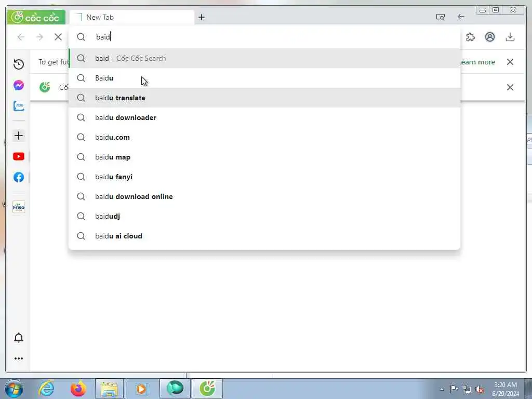Open the sidebar three-dots more menu
The image size is (532, 399).
point(19,358)
